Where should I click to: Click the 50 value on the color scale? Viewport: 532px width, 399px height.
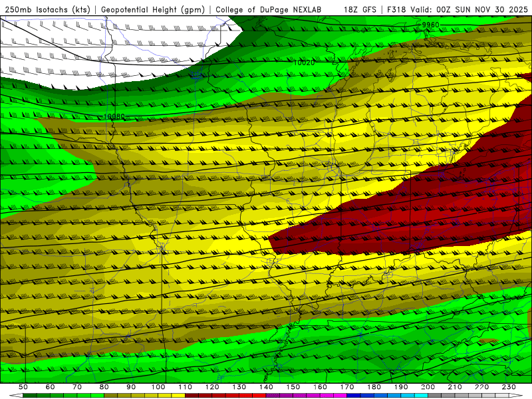click(x=23, y=387)
